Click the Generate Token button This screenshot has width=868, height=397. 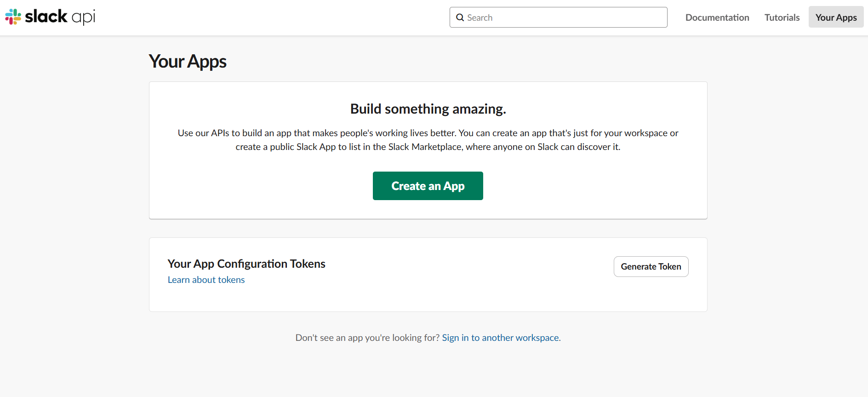(651, 266)
